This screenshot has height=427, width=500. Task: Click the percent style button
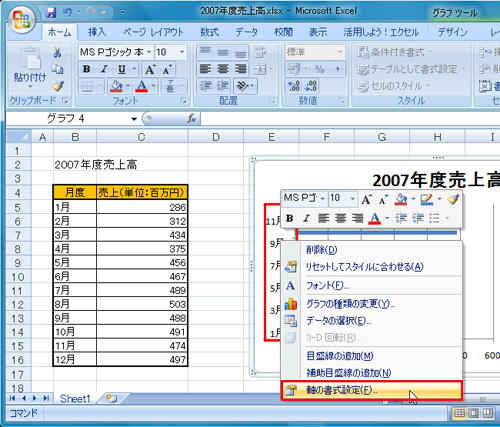tap(319, 69)
